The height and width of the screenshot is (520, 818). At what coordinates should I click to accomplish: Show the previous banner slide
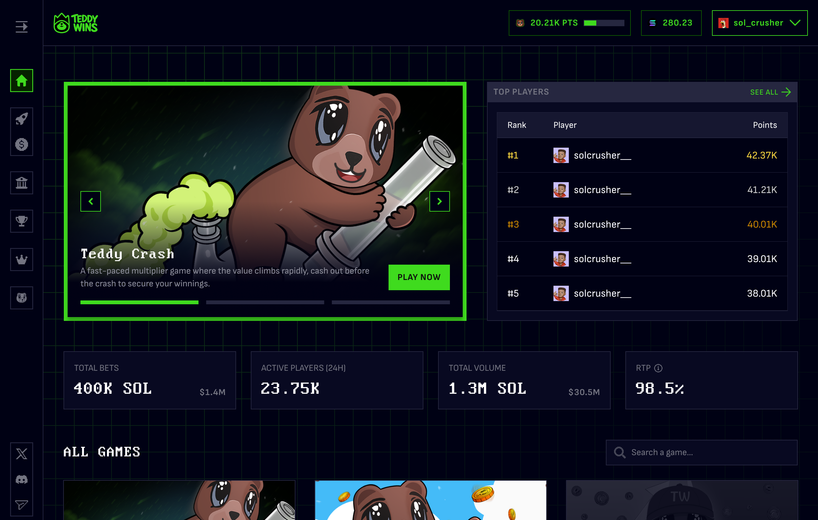click(90, 201)
